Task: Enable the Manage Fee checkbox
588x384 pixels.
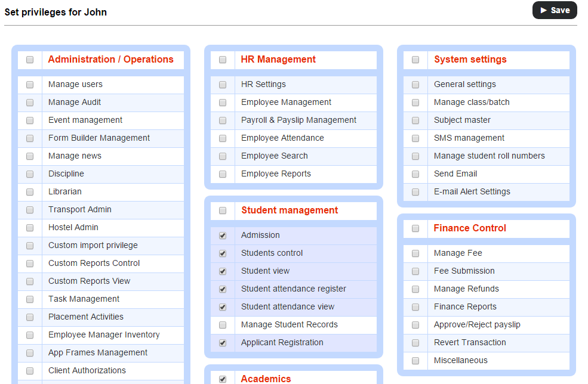Action: 415,253
